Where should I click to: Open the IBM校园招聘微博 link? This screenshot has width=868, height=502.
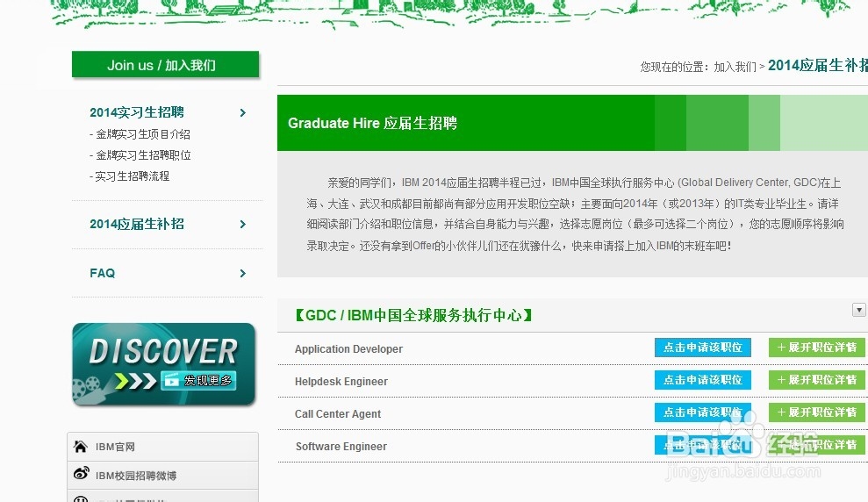pyautogui.click(x=136, y=476)
